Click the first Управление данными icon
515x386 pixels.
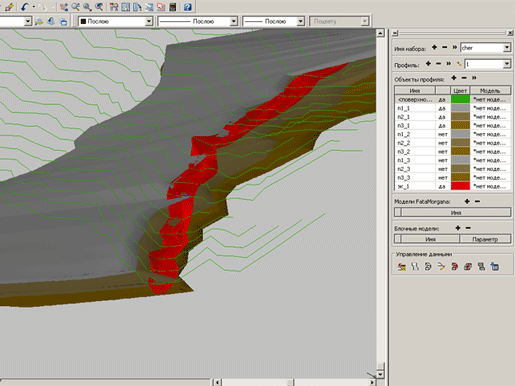point(402,266)
